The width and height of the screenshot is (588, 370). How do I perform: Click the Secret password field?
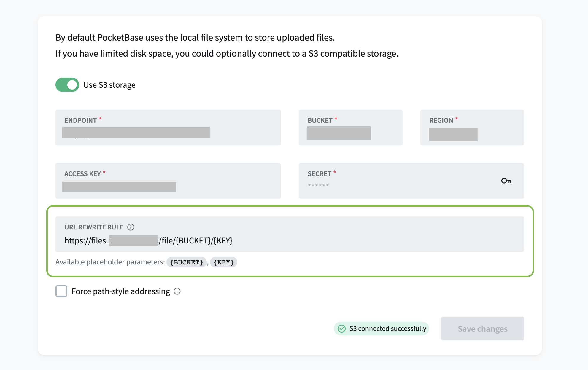tap(411, 181)
